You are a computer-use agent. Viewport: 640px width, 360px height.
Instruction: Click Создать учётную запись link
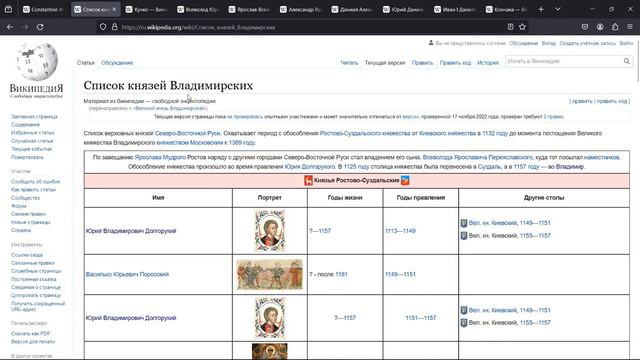pos(587,43)
